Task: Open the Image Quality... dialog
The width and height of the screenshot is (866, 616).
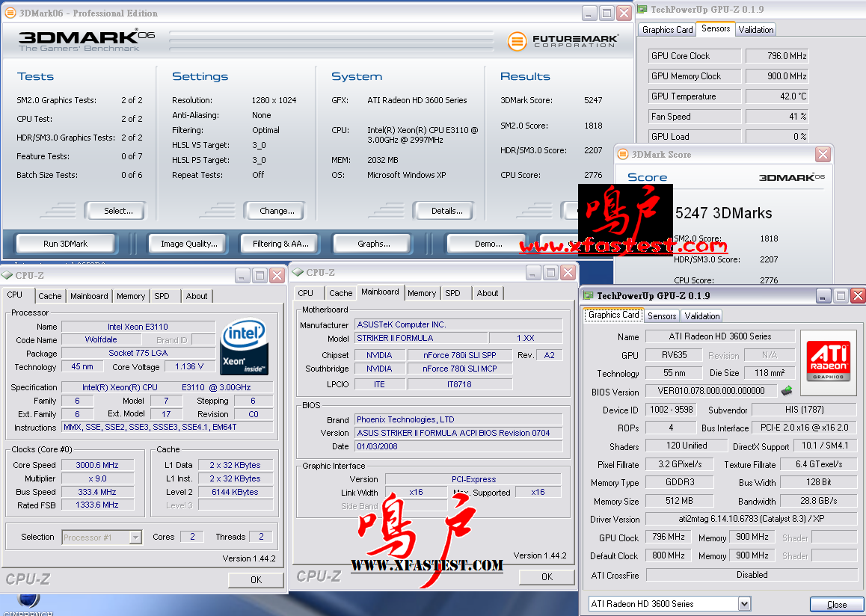Action: click(189, 244)
